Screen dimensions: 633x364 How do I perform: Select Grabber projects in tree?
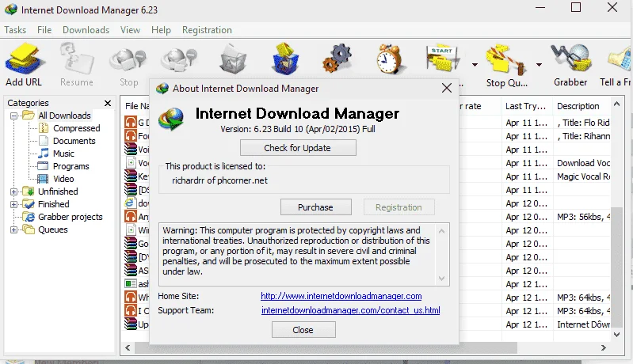71,217
